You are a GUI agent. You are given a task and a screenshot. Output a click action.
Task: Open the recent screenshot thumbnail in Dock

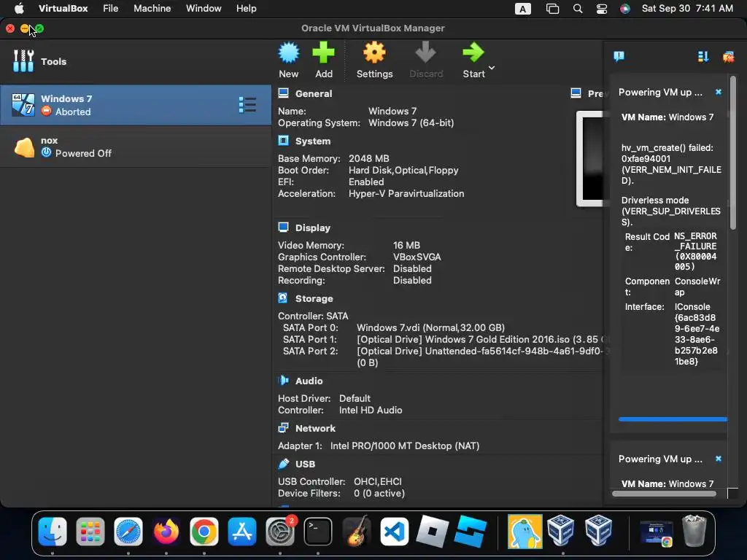pos(657,532)
